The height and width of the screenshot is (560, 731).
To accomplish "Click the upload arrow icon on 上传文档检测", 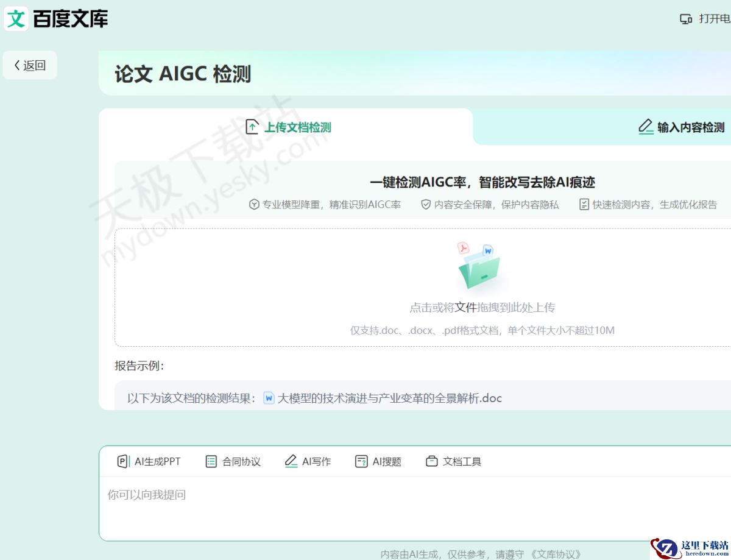I will pos(252,126).
